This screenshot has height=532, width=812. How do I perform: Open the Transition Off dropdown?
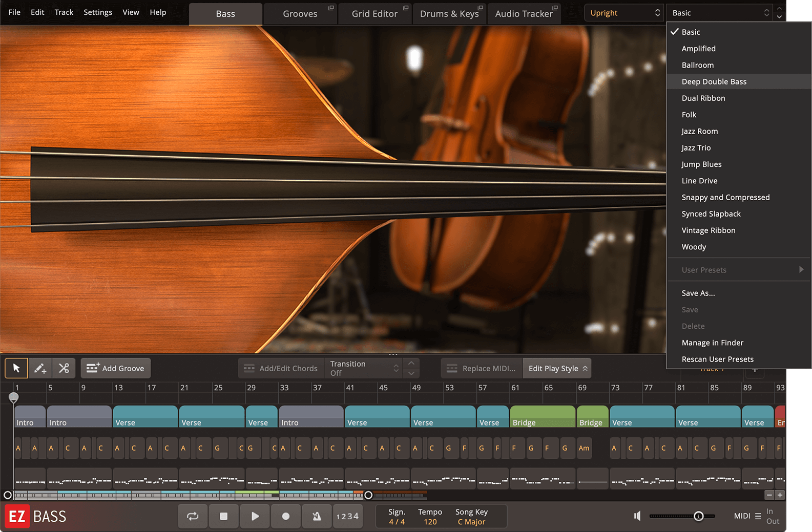[364, 368]
